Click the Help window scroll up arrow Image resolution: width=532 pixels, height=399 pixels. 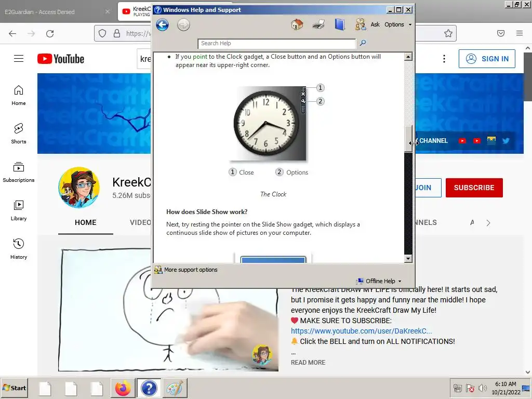click(408, 57)
